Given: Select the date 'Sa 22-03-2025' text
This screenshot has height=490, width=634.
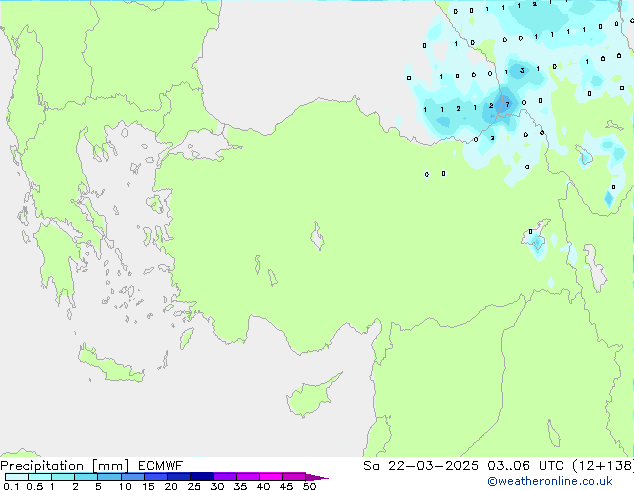Looking at the screenshot, I should [421, 466].
